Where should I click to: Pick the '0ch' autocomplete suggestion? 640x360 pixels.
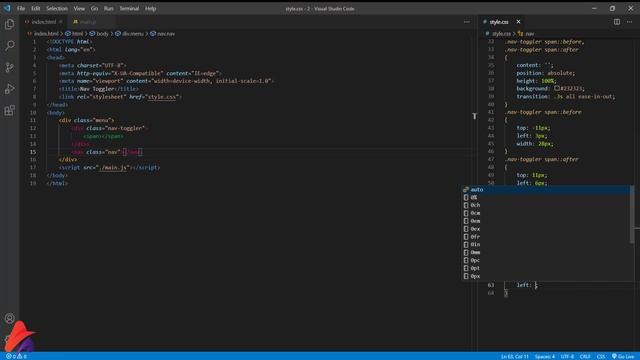click(546, 205)
